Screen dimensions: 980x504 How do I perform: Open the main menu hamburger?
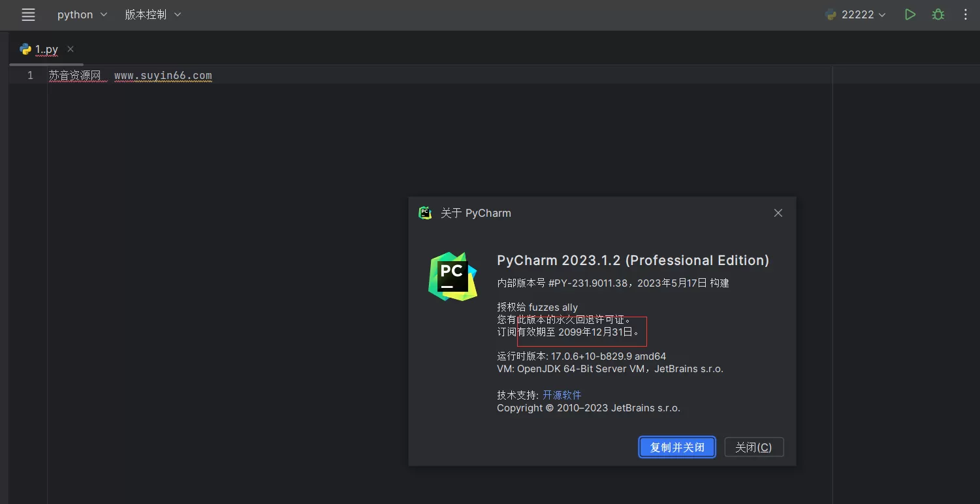28,14
